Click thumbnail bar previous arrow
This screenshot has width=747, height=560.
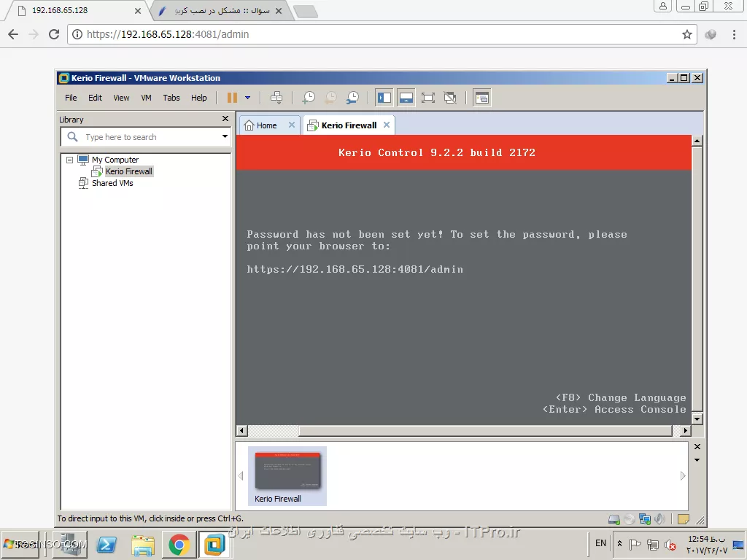click(241, 475)
